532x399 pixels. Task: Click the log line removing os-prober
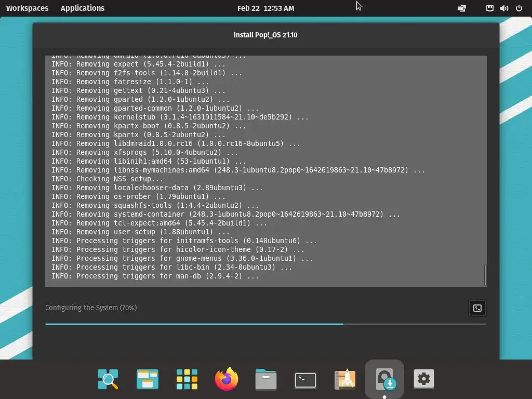click(x=138, y=196)
